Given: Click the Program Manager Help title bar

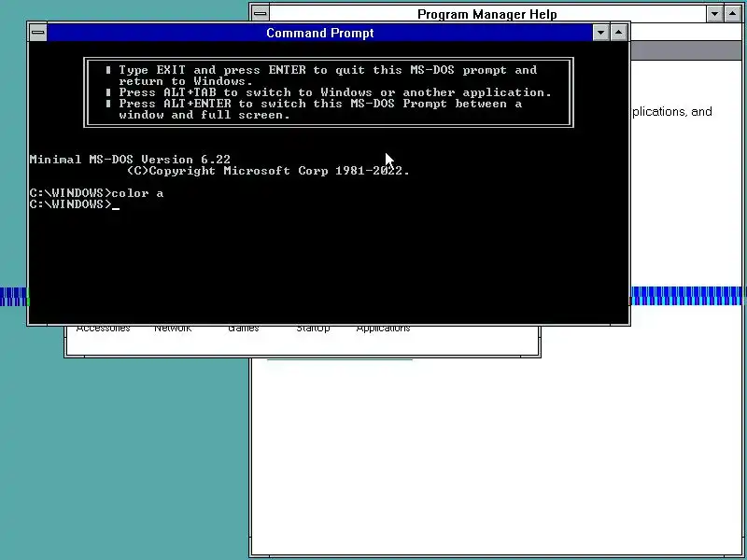Looking at the screenshot, I should point(487,14).
